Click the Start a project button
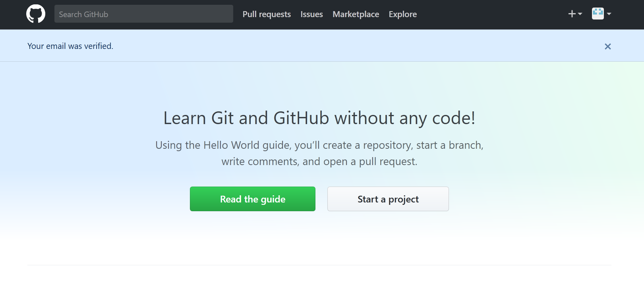 pyautogui.click(x=388, y=199)
